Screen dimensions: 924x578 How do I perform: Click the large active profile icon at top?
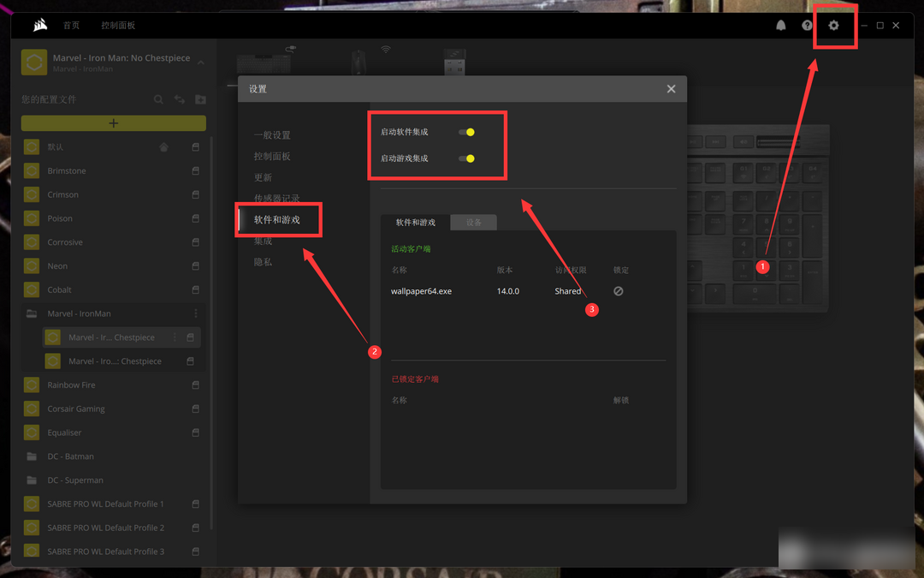point(34,62)
